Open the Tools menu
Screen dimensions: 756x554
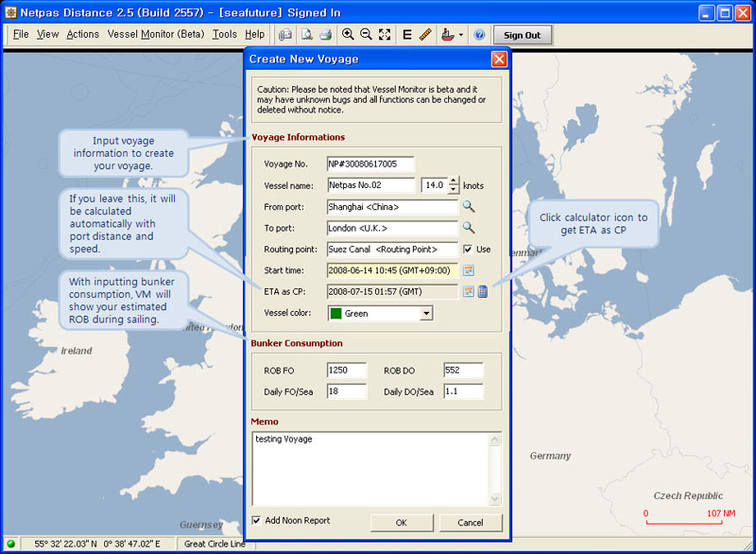tap(225, 34)
